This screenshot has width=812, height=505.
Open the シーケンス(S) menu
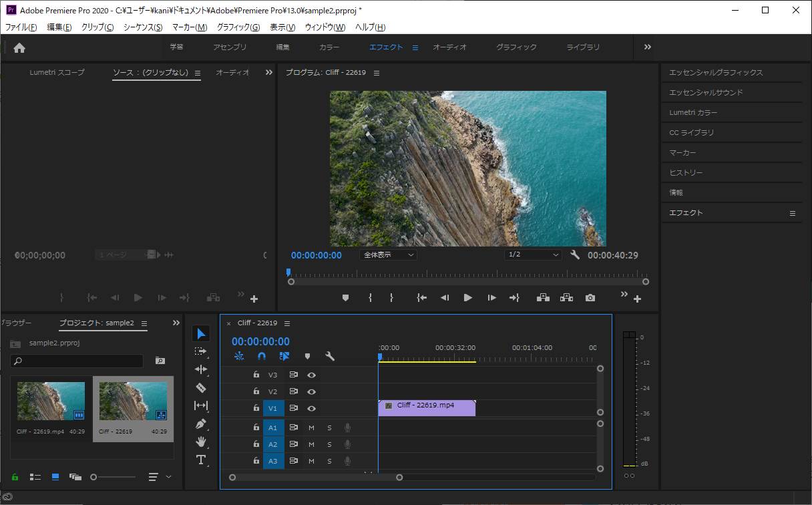click(142, 27)
